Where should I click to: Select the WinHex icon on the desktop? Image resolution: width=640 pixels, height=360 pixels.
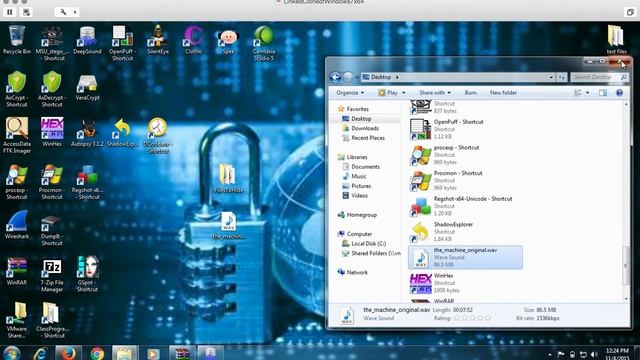52,132
